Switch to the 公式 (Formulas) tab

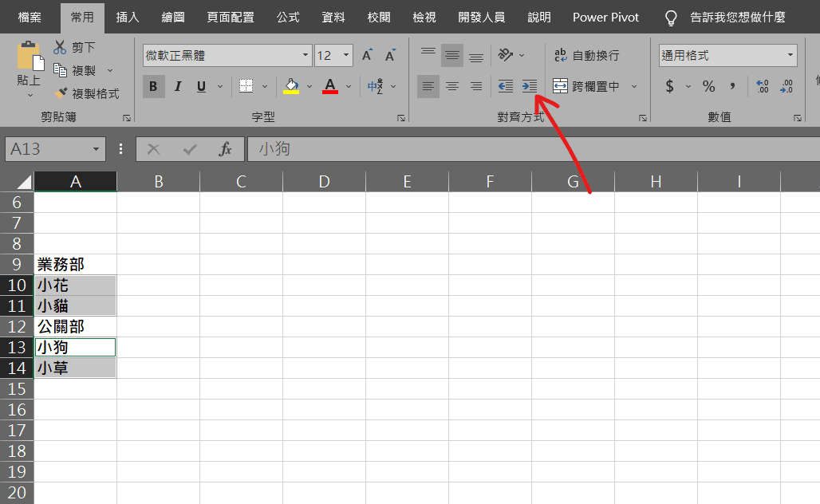click(x=288, y=18)
